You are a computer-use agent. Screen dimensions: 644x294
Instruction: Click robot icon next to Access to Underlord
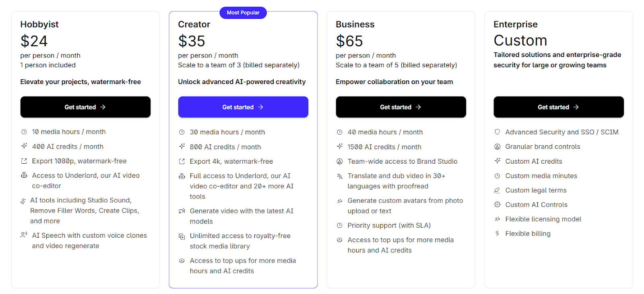[x=24, y=175]
